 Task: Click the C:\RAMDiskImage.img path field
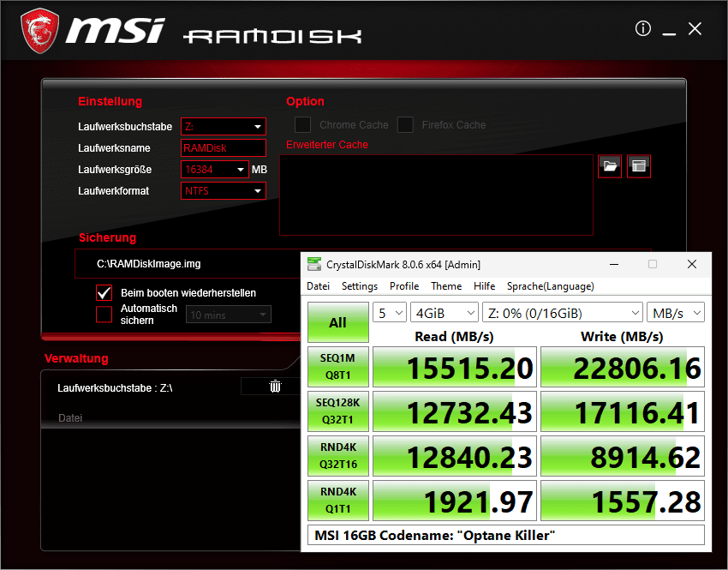[x=188, y=264]
